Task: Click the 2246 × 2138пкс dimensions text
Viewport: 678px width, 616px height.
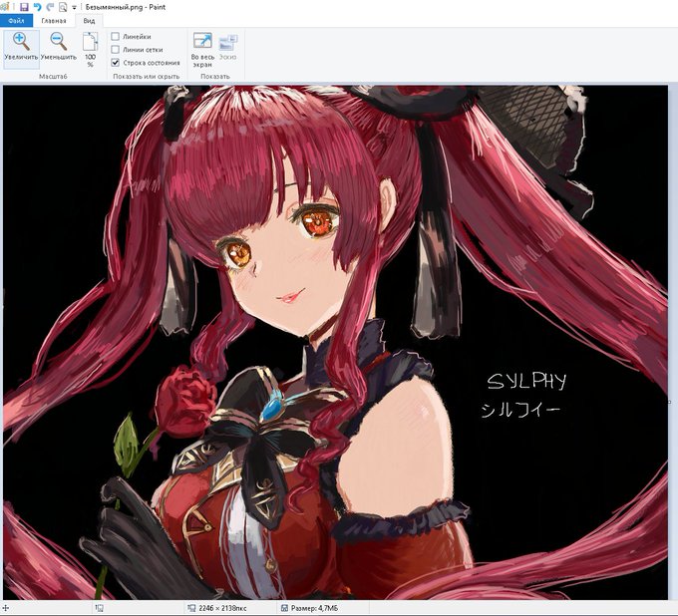Action: 222,608
